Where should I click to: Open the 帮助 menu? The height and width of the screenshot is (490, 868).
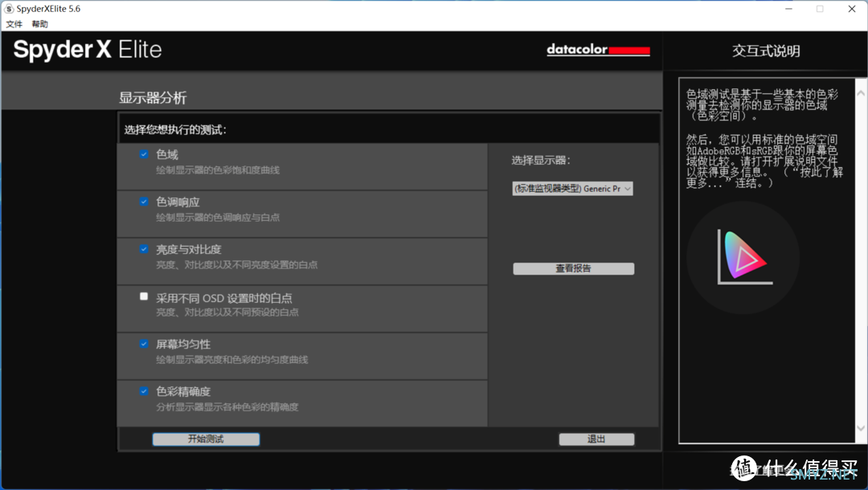(40, 24)
